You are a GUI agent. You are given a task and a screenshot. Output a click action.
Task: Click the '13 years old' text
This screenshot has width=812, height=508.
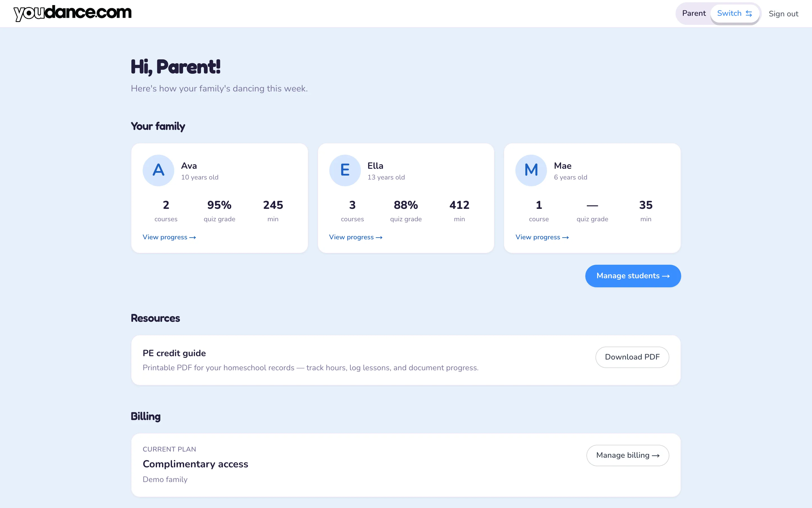point(386,178)
